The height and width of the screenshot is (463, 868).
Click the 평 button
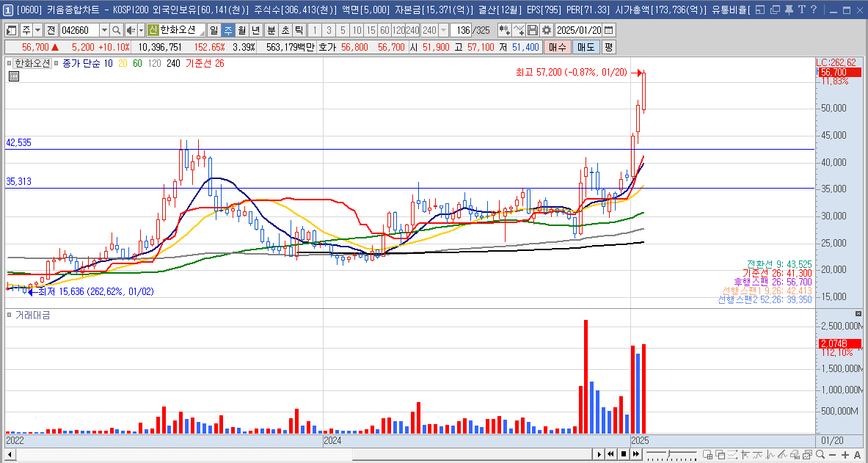[x=608, y=47]
